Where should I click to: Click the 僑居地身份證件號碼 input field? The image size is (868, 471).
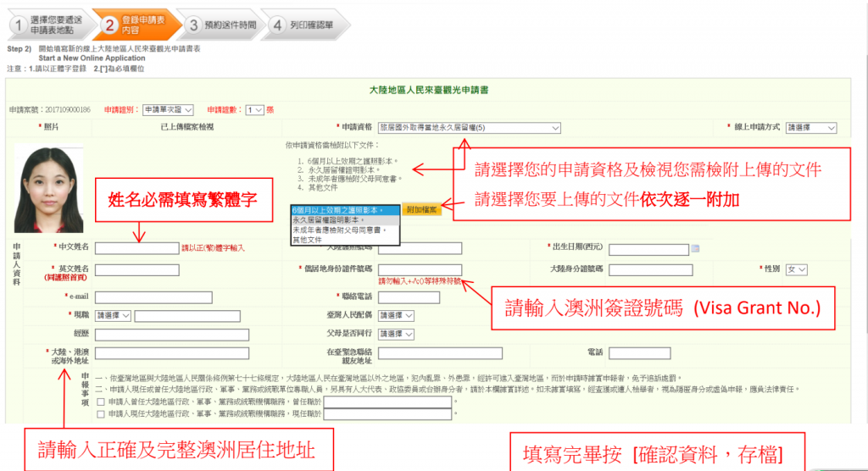click(x=420, y=270)
